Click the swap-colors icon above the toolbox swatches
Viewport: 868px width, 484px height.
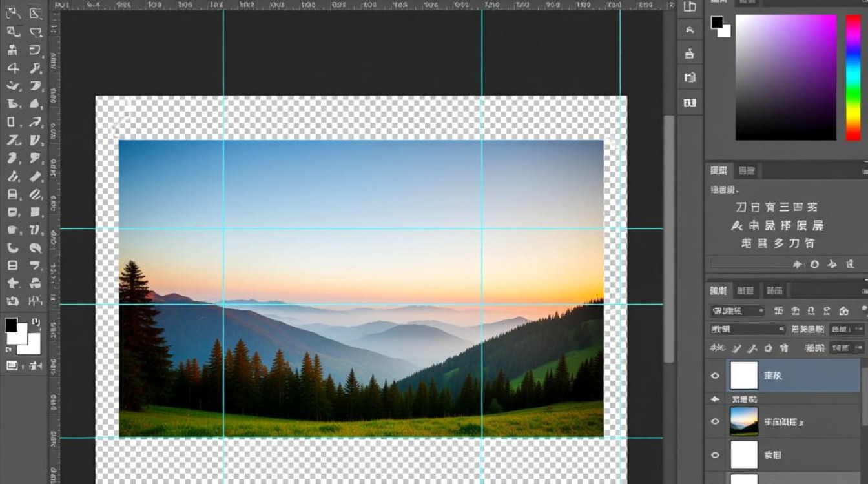[36, 321]
